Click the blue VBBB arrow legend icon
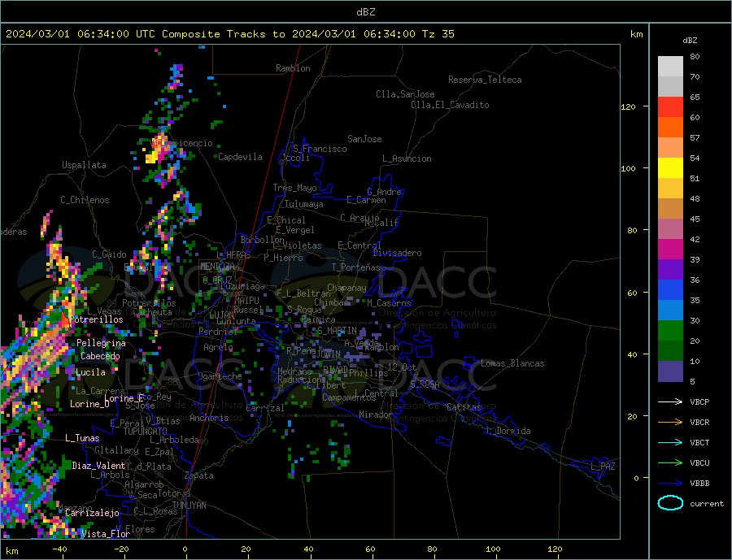The height and width of the screenshot is (560, 732). pyautogui.click(x=670, y=484)
